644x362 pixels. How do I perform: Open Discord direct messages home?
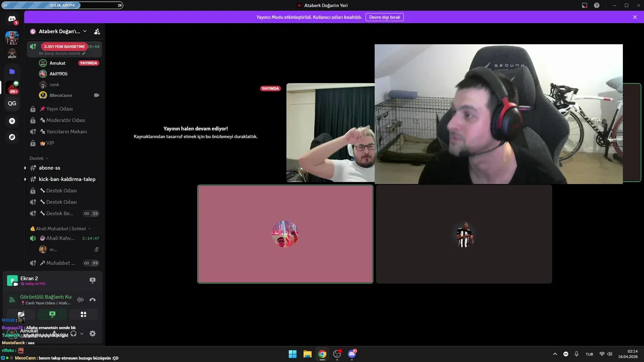(12, 19)
